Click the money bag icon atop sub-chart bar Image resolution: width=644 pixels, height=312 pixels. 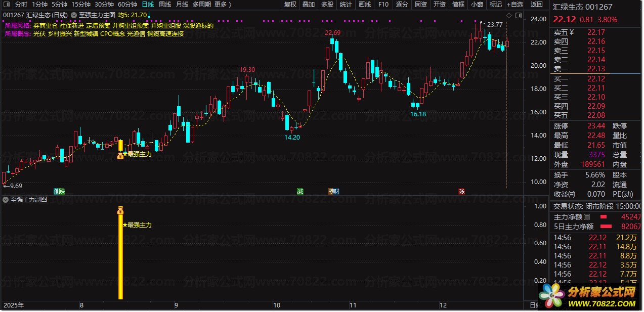click(x=120, y=210)
